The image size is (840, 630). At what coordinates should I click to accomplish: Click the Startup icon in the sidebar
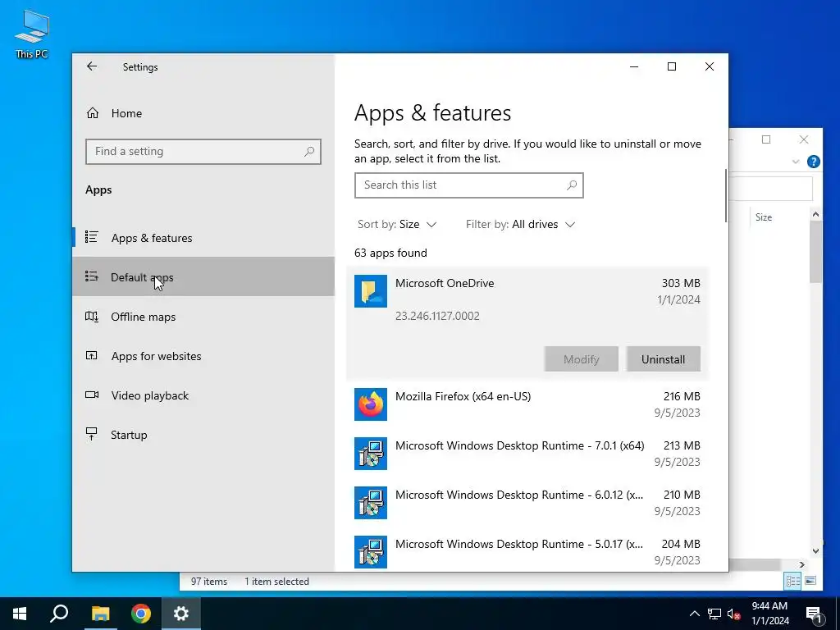coord(92,434)
